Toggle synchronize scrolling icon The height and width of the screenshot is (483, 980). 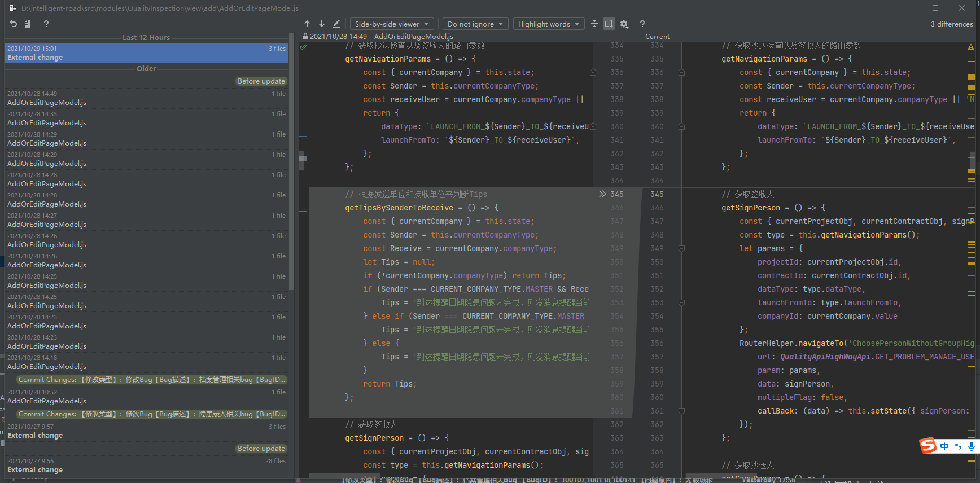pos(609,24)
